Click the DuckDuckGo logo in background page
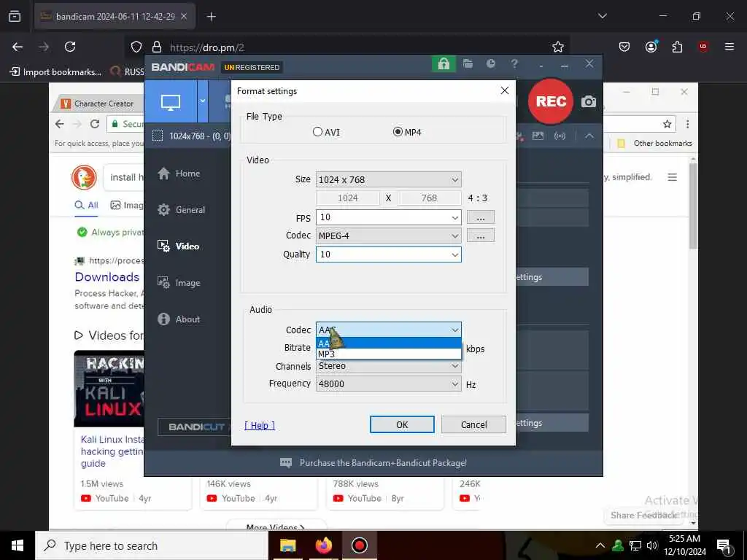Image resolution: width=747 pixels, height=560 pixels. (x=84, y=177)
